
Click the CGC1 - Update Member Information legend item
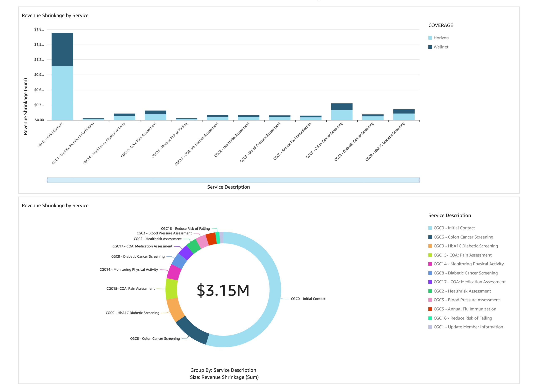tap(468, 327)
